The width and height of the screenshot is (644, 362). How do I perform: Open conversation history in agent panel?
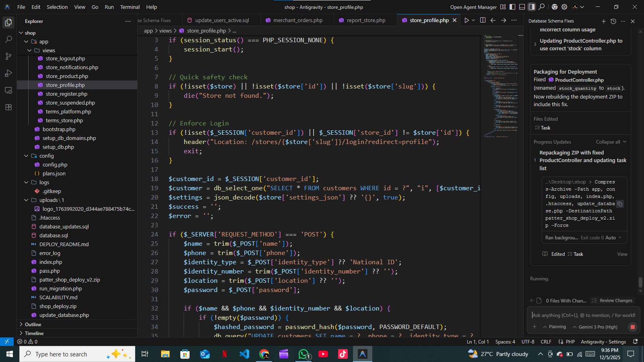coord(613,21)
